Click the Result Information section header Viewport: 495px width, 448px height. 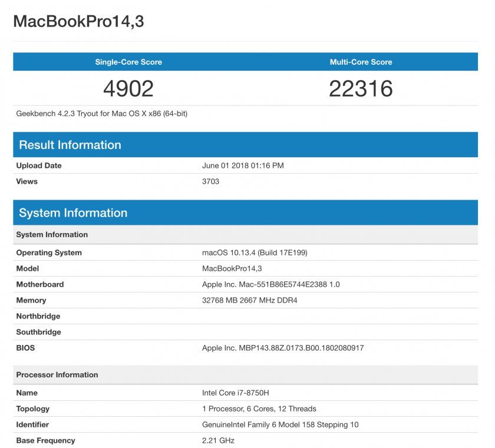pos(71,144)
